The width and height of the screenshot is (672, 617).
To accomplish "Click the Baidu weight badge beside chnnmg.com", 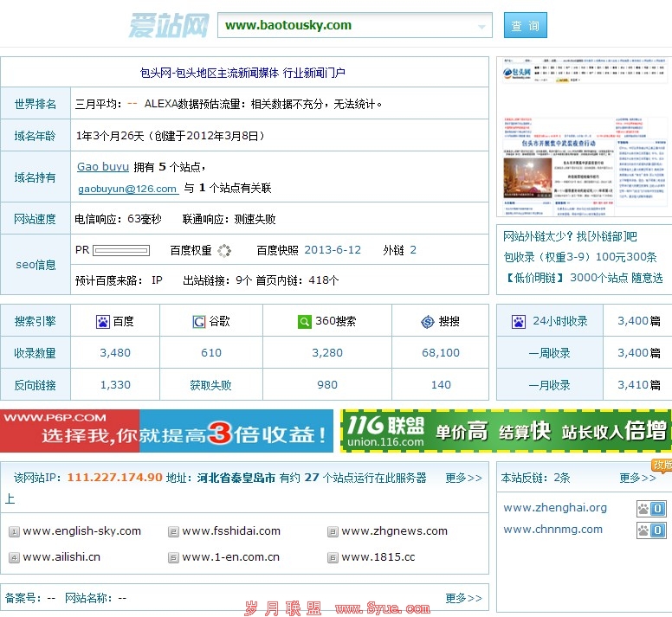I will coord(651,530).
